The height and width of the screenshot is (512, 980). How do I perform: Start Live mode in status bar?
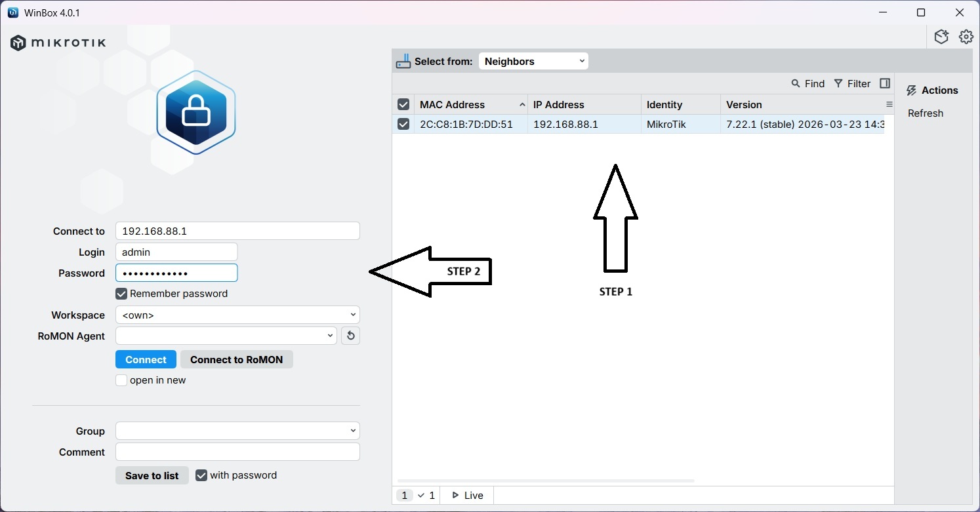pos(467,495)
